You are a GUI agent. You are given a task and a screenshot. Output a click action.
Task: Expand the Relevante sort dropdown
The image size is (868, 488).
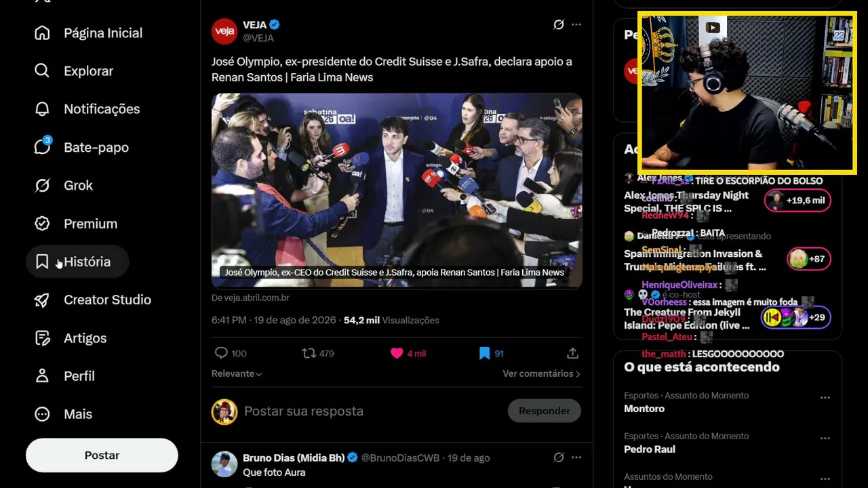point(237,373)
